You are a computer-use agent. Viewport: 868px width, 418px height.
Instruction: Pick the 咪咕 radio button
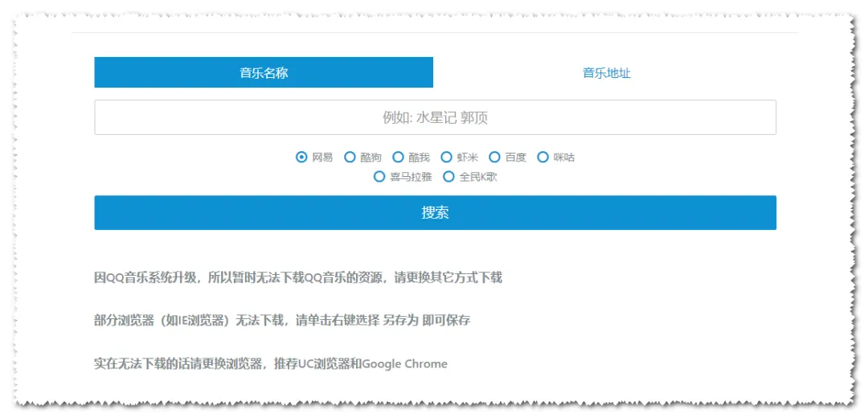pos(543,158)
